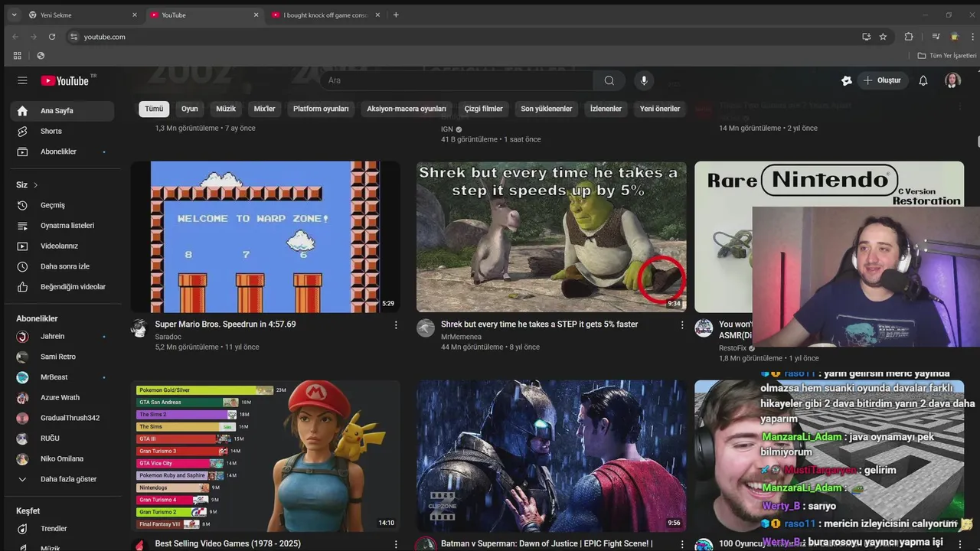Image resolution: width=980 pixels, height=551 pixels.
Task: Open the YouTube hamburger guide menu
Action: (x=22, y=80)
